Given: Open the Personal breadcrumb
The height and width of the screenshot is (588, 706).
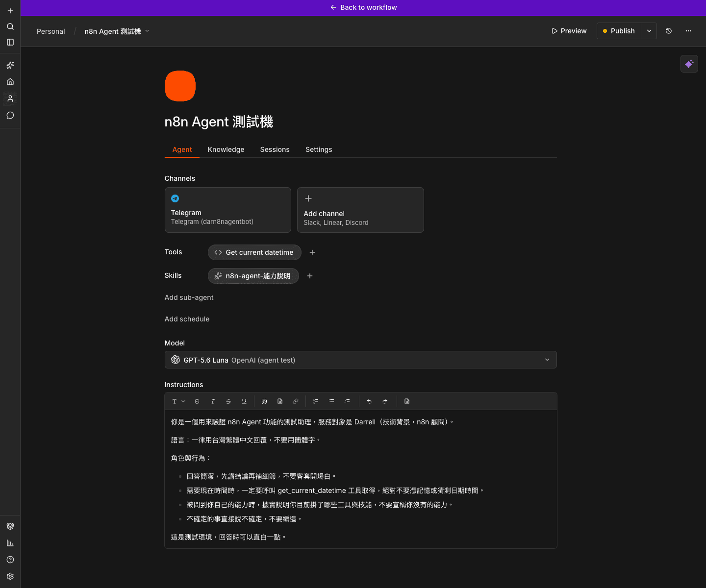Looking at the screenshot, I should [51, 31].
